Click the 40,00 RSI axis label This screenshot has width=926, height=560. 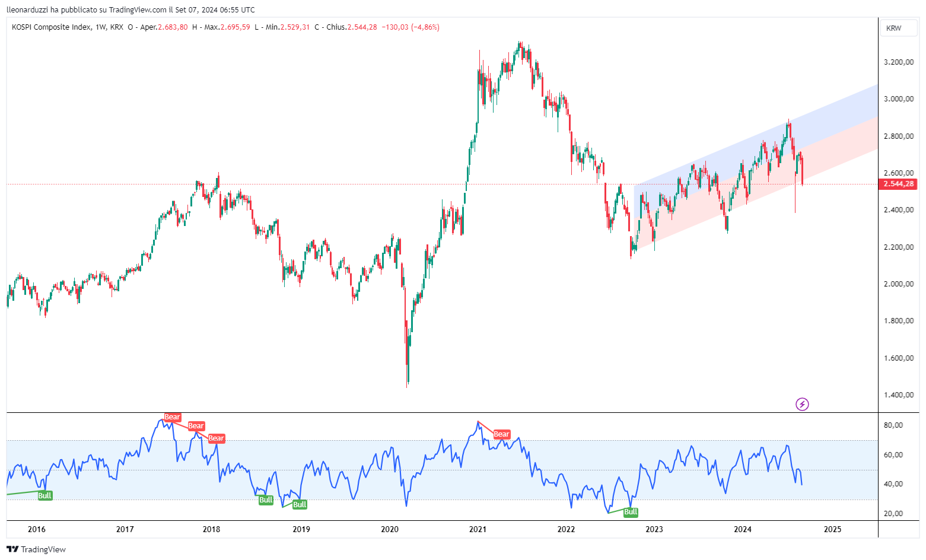point(893,484)
